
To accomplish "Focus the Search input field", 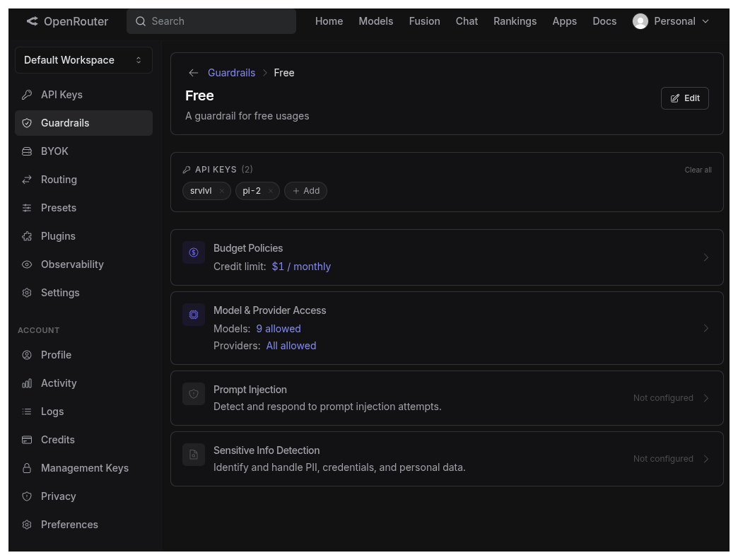I will (x=211, y=21).
